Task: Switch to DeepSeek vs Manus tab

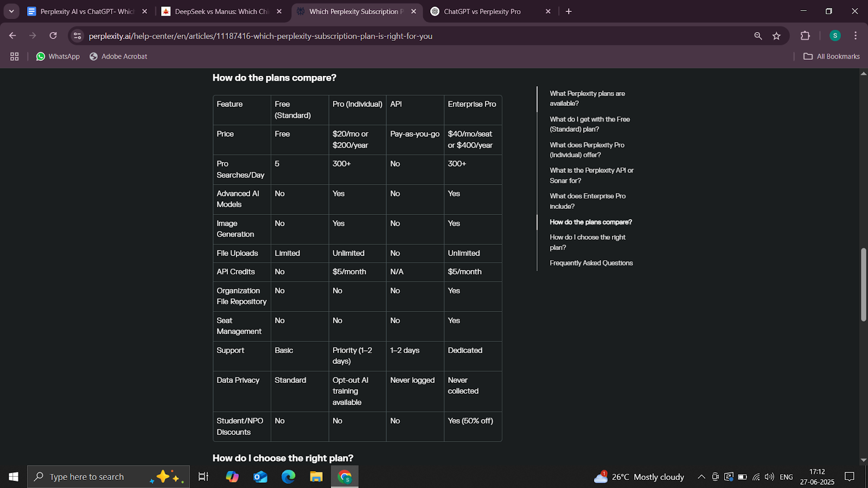Action: tap(221, 11)
